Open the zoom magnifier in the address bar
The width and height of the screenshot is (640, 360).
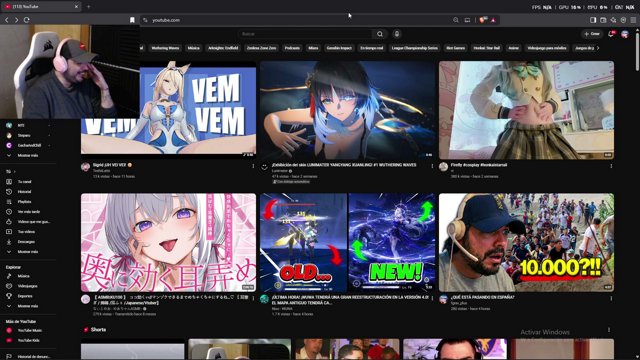456,20
